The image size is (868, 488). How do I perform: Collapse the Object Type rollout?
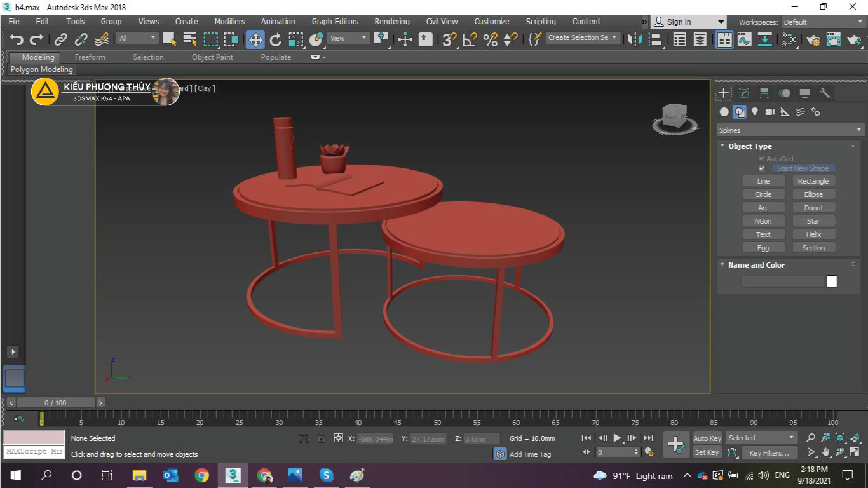[x=750, y=146]
